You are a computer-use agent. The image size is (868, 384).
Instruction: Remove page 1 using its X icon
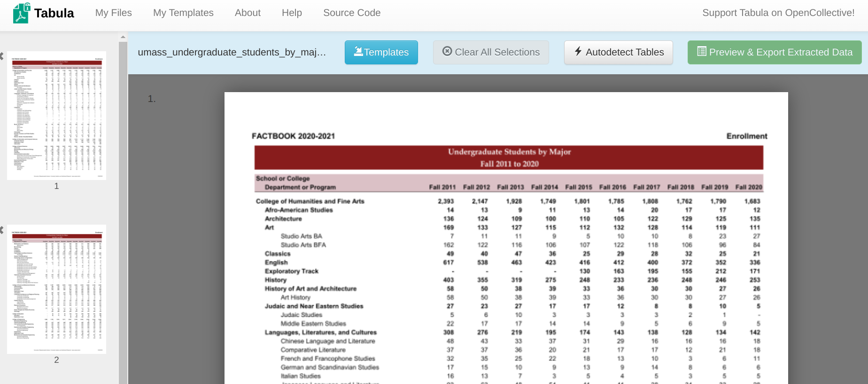(x=1, y=56)
